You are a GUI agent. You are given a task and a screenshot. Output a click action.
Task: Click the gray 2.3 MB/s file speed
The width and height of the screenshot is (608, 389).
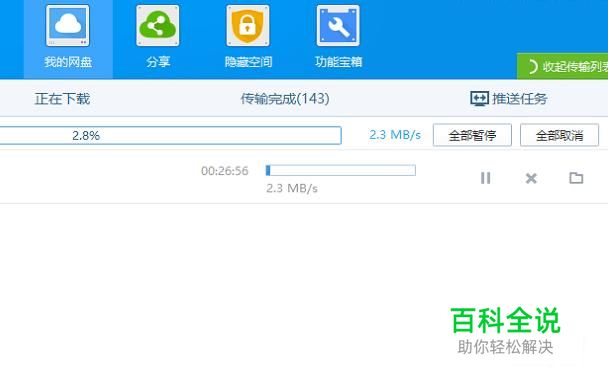(292, 188)
